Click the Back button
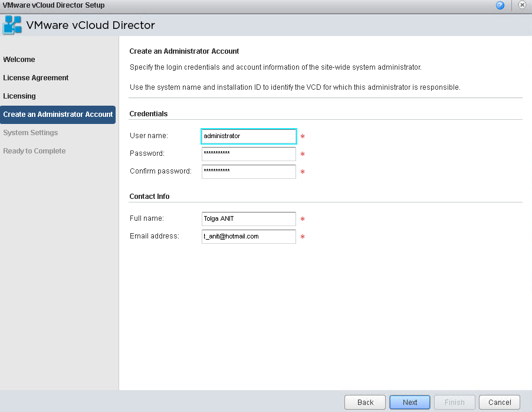Viewport: 532px width, 412px height. pyautogui.click(x=365, y=403)
